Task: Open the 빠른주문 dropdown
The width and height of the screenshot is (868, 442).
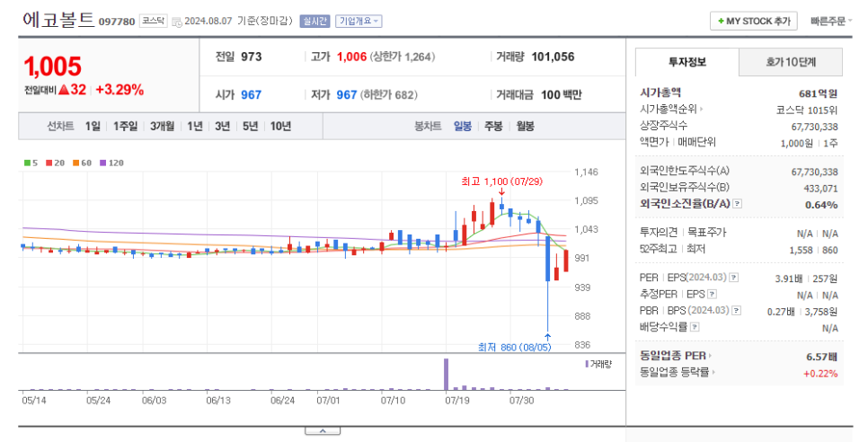Action: pos(831,21)
